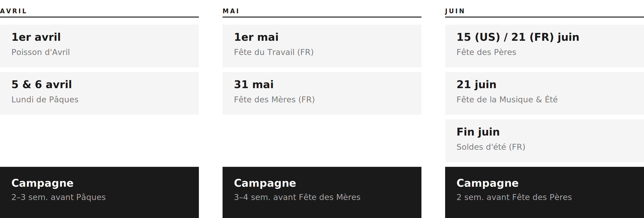
Task: Click the Soldes d'été (FR) label
Action: (x=491, y=147)
